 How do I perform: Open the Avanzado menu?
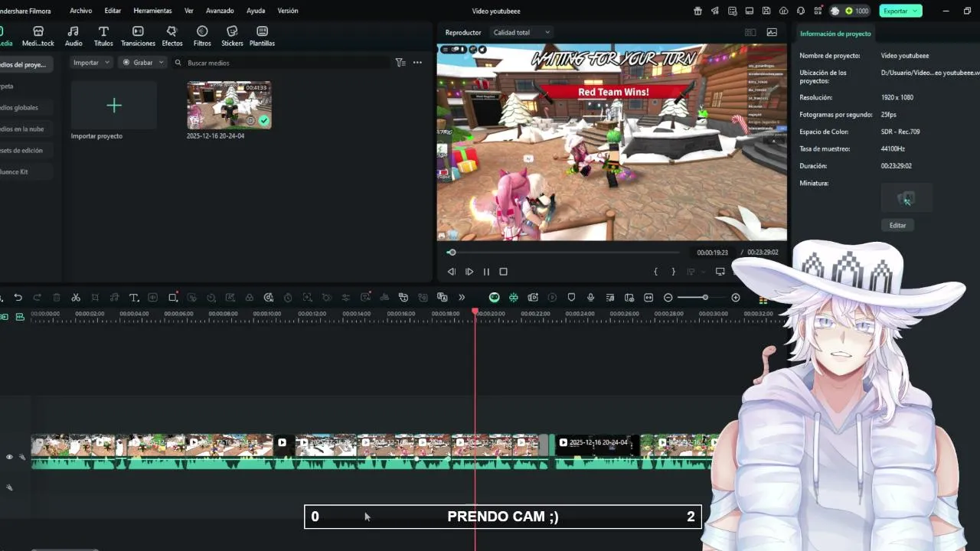(220, 11)
